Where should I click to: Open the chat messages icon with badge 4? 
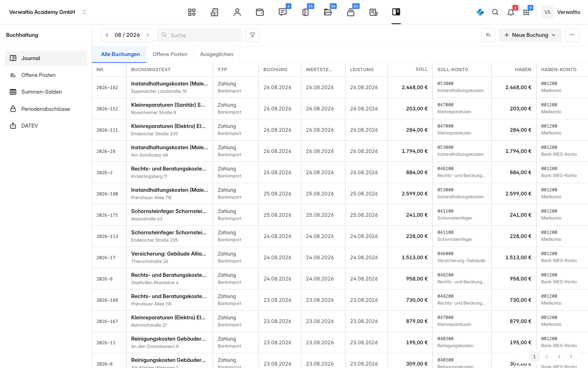[283, 12]
